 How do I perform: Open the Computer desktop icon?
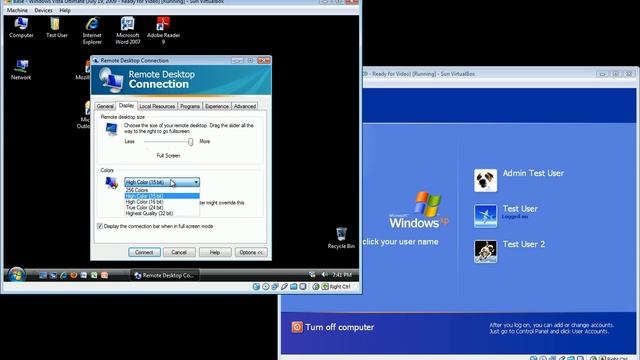21,27
